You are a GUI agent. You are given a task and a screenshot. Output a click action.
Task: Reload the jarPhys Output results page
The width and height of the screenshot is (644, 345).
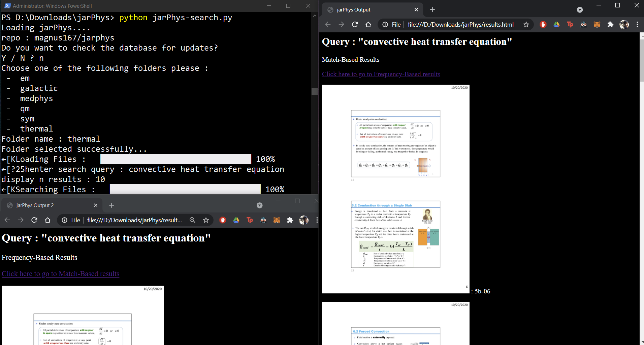[x=355, y=24]
